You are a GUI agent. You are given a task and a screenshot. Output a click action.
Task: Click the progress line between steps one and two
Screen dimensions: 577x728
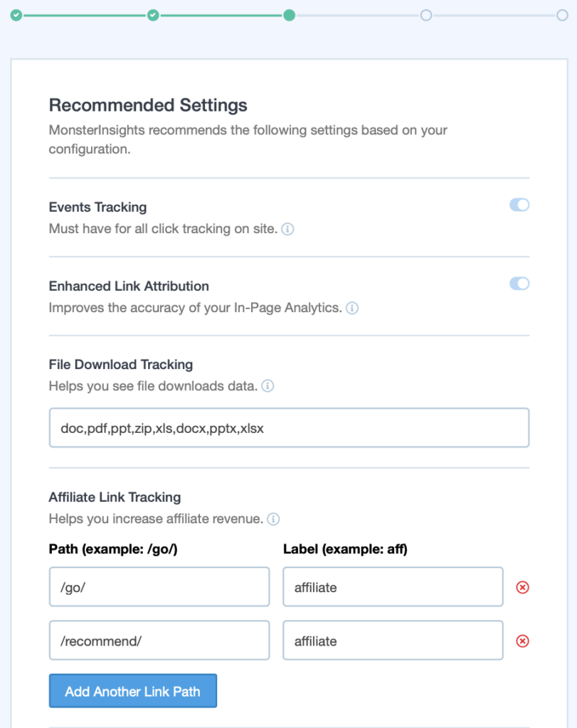point(85,16)
